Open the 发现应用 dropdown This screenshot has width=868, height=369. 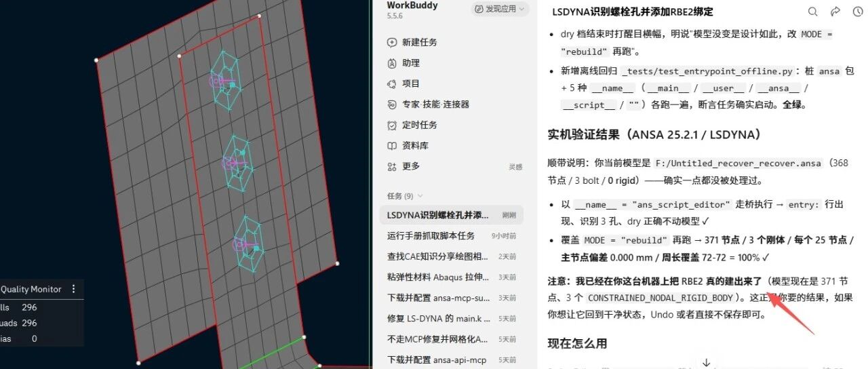501,9
